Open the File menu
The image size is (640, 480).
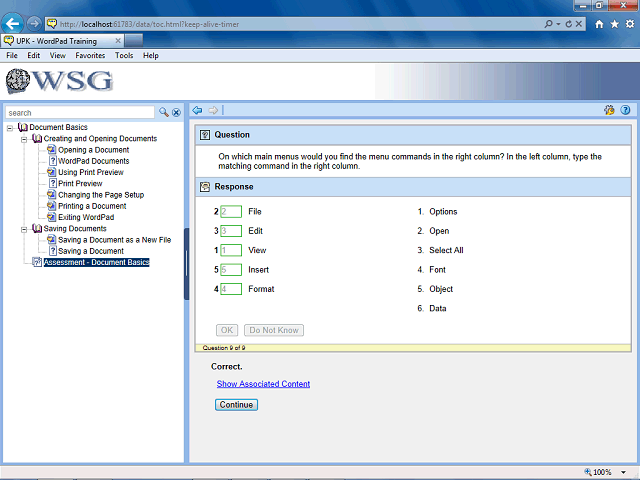(12, 56)
